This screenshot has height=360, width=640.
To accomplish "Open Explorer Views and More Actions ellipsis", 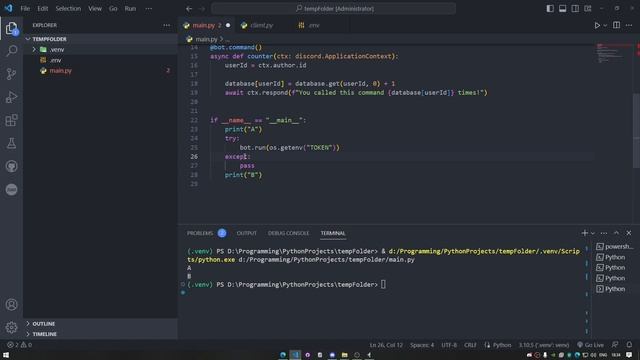I will [x=167, y=25].
